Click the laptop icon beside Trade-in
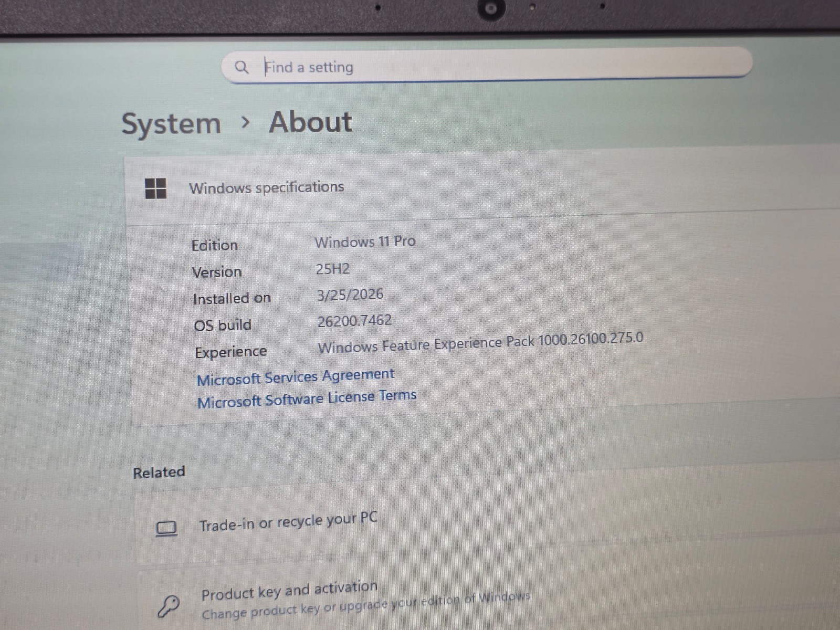840x630 pixels. [x=166, y=528]
